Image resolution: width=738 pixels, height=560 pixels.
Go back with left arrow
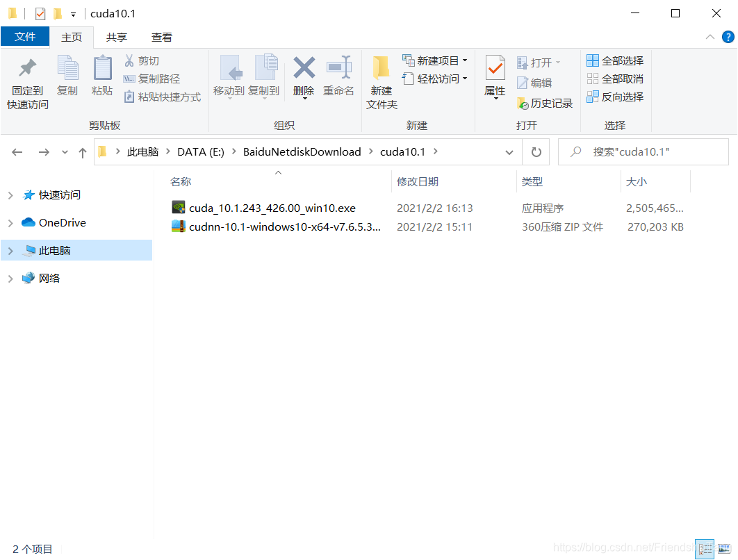tap(17, 152)
